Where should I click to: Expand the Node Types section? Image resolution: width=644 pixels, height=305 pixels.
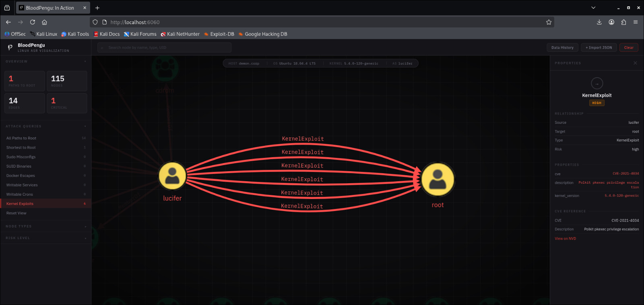(85, 227)
